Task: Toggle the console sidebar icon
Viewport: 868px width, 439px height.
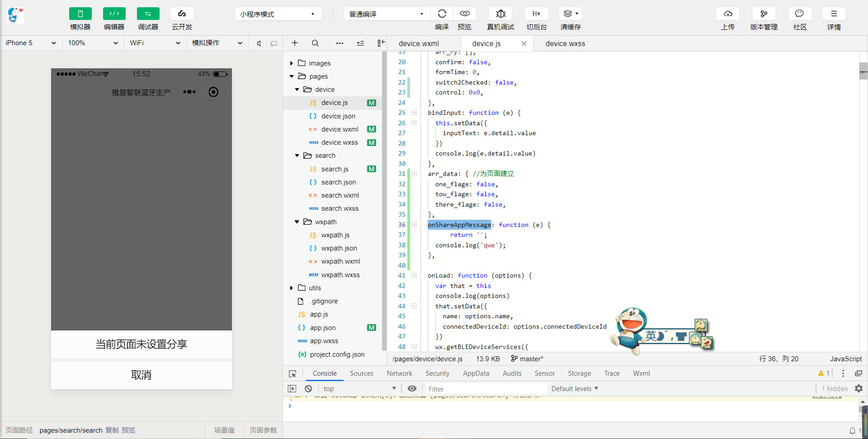Action: [292, 389]
